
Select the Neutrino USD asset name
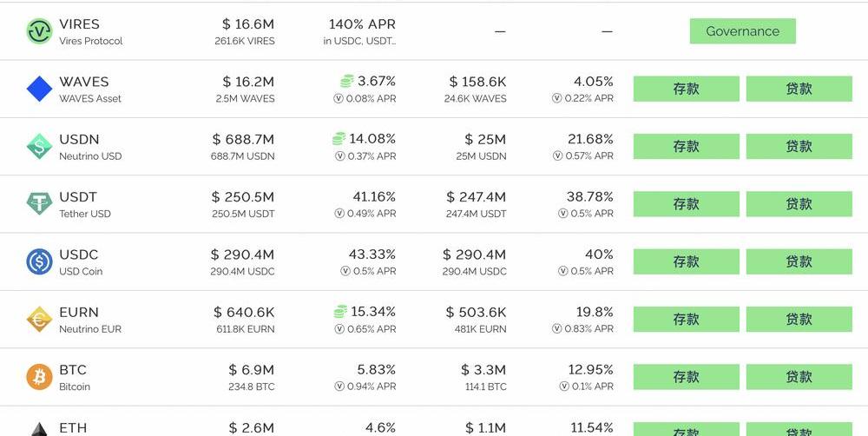(x=90, y=156)
